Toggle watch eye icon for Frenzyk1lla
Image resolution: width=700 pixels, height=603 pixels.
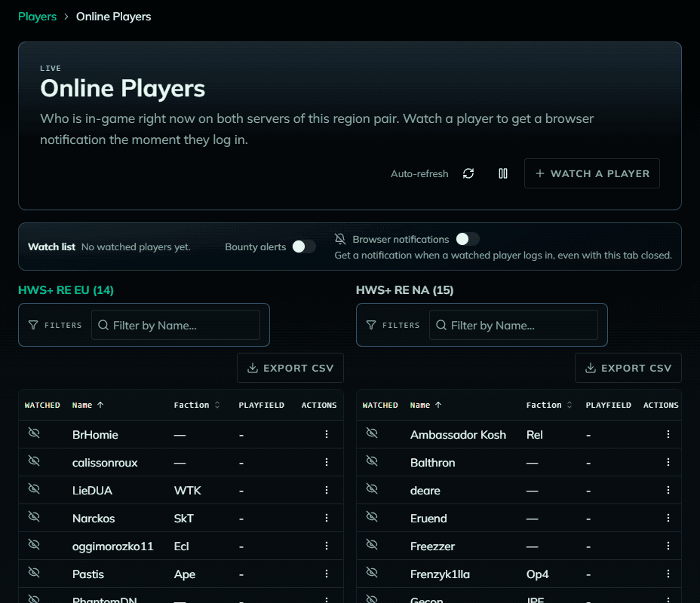click(372, 572)
